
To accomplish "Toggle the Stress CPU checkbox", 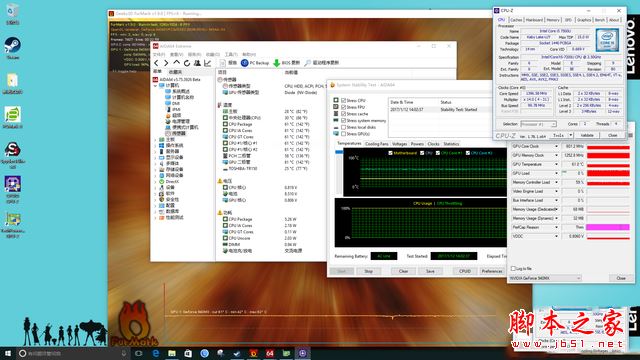I will 343,100.
